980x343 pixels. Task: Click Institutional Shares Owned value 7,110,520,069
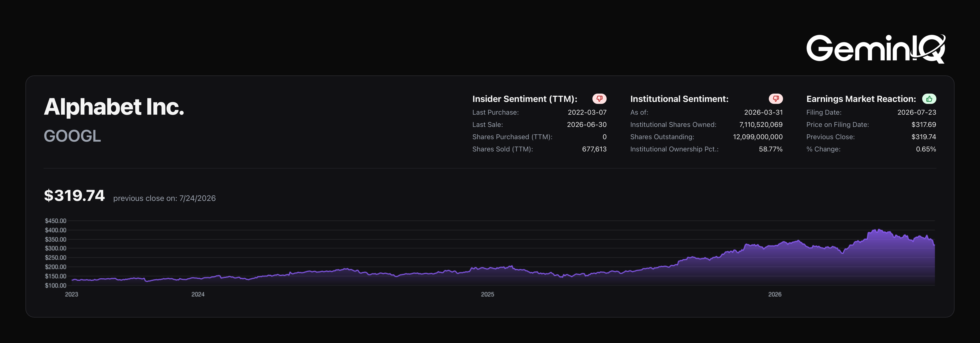click(761, 124)
